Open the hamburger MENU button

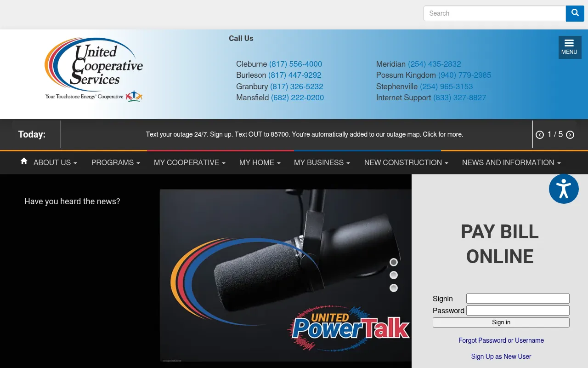coord(570,47)
